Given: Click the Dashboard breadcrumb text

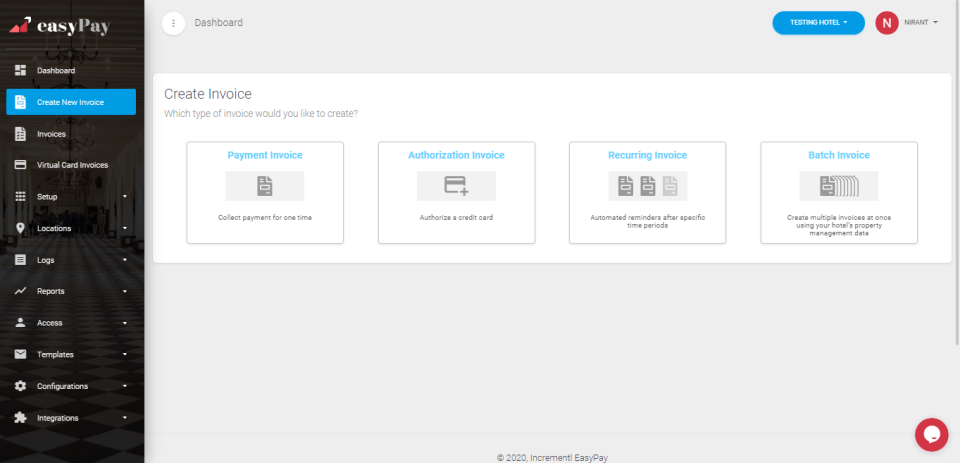Looking at the screenshot, I should click(x=219, y=23).
